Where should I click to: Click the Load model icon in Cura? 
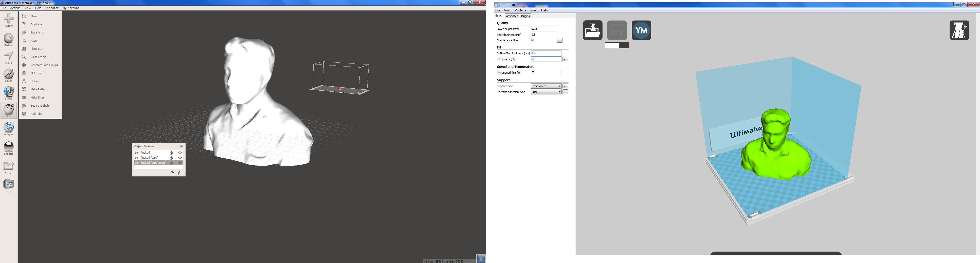click(x=592, y=30)
